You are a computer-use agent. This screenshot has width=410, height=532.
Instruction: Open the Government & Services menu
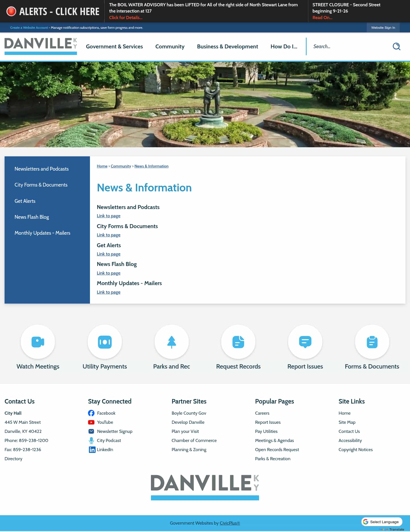pyautogui.click(x=114, y=46)
